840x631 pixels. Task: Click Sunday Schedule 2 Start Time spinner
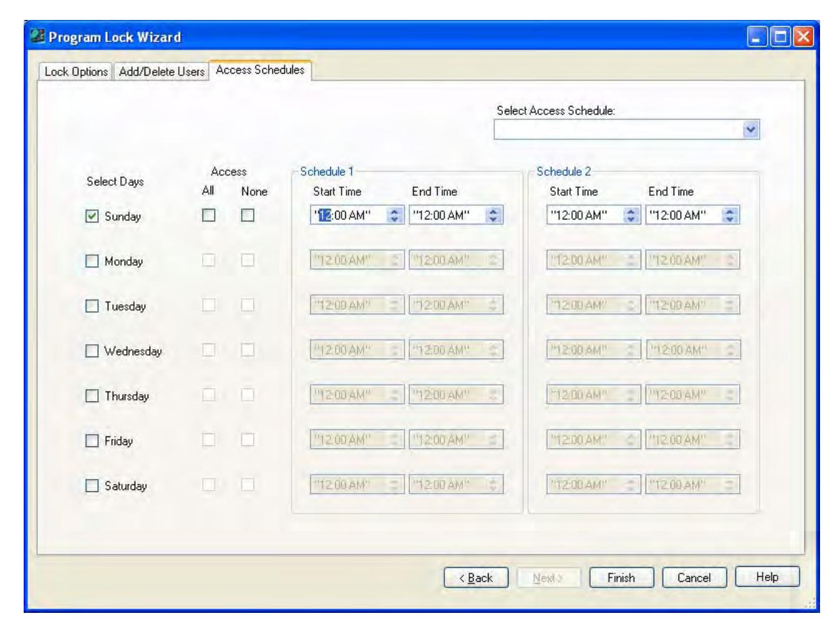[x=631, y=215]
